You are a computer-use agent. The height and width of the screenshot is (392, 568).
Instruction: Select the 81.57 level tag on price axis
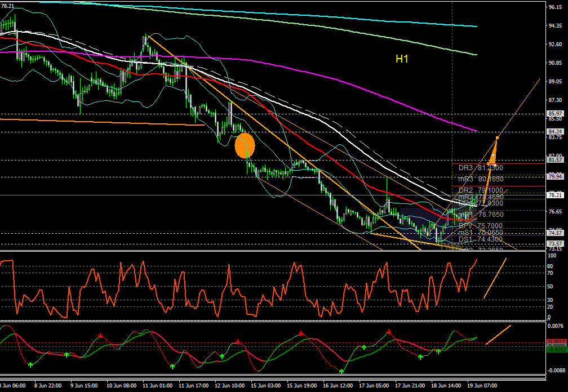[x=555, y=159]
